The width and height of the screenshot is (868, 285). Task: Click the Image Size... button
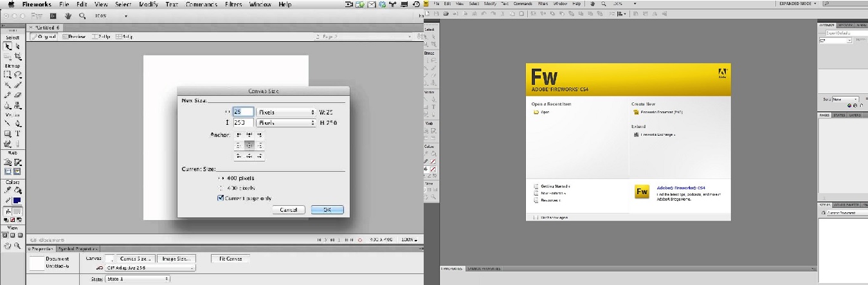pos(176,259)
